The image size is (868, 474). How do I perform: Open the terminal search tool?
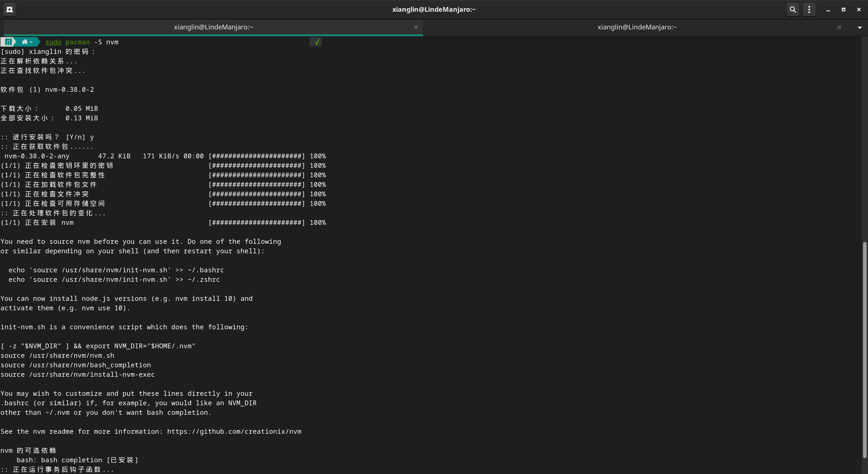(793, 9)
